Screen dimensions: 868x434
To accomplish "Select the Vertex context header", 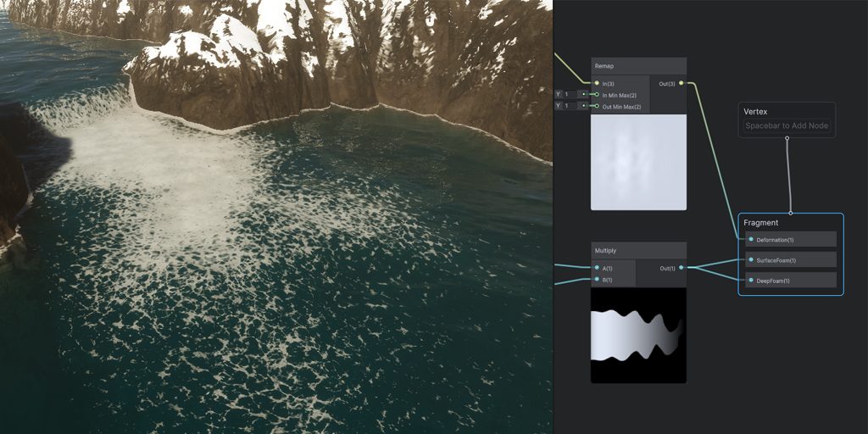I will 787,111.
